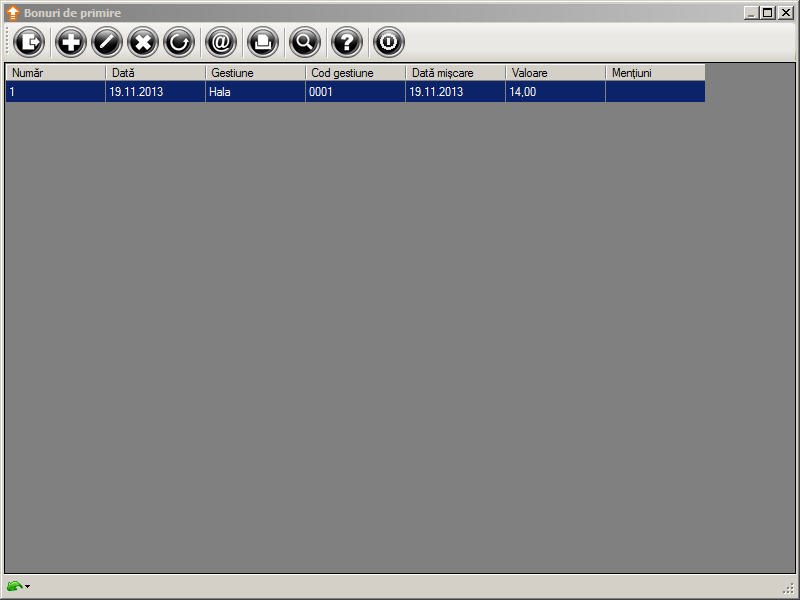800x600 pixels.
Task: Maximize the Bonuri de primire window
Action: [768, 13]
